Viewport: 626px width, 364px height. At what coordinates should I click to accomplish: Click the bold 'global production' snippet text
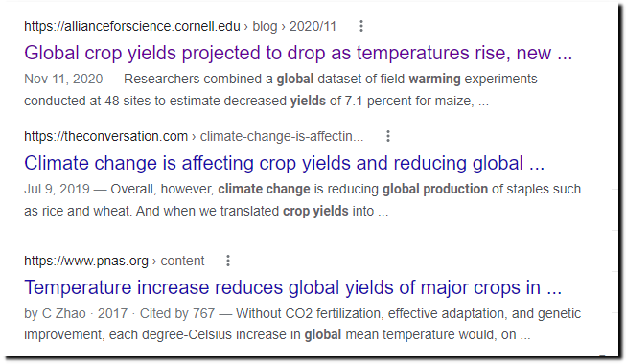click(x=435, y=189)
